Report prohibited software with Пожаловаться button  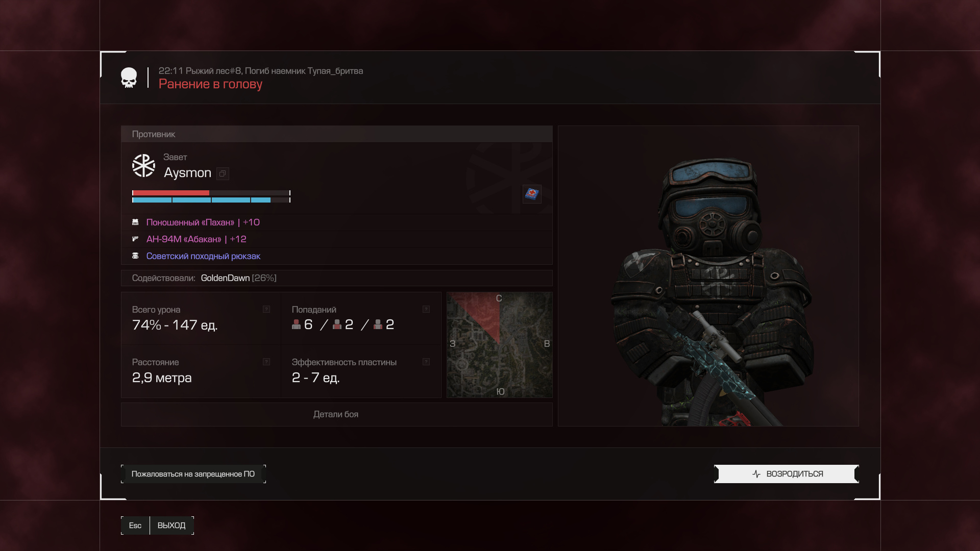(193, 474)
